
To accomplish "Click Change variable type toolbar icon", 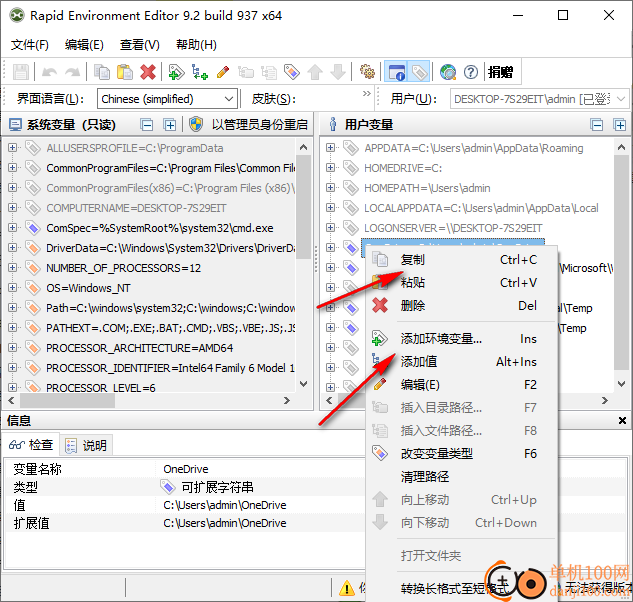I will click(x=292, y=72).
